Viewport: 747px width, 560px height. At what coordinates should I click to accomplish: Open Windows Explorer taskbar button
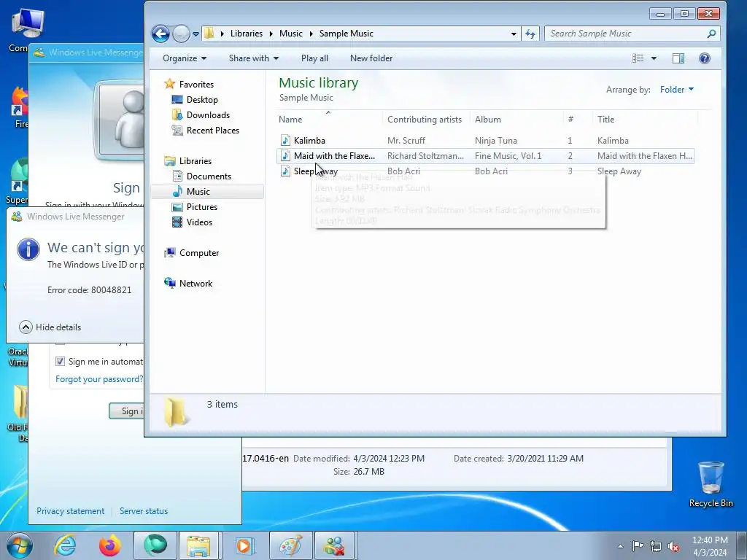(x=198, y=545)
